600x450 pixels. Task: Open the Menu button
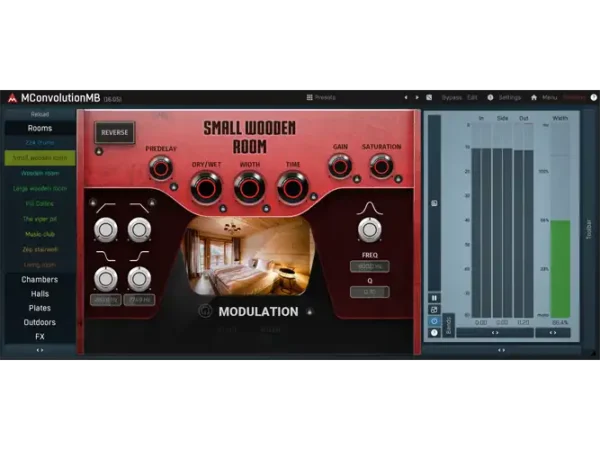tap(549, 98)
